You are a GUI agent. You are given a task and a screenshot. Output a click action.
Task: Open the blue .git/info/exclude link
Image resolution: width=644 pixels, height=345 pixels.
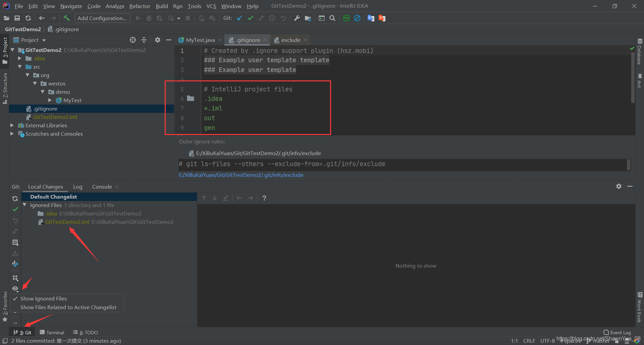pyautogui.click(x=241, y=175)
